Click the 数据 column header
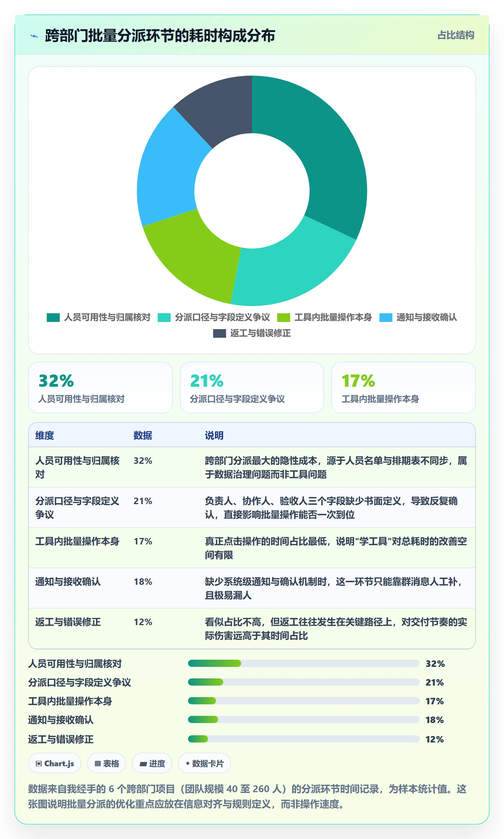This screenshot has height=839, width=504. tap(143, 435)
